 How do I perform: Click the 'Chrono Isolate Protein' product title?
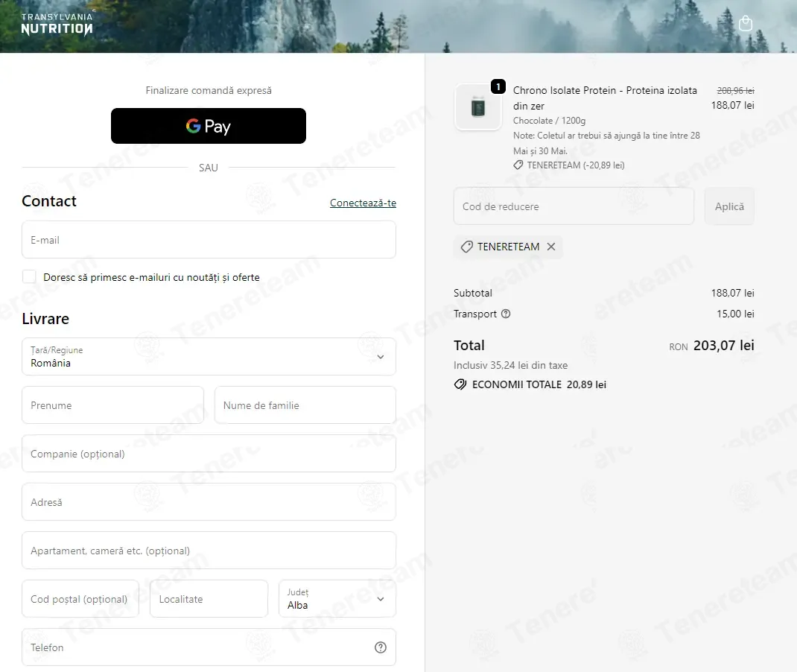605,98
